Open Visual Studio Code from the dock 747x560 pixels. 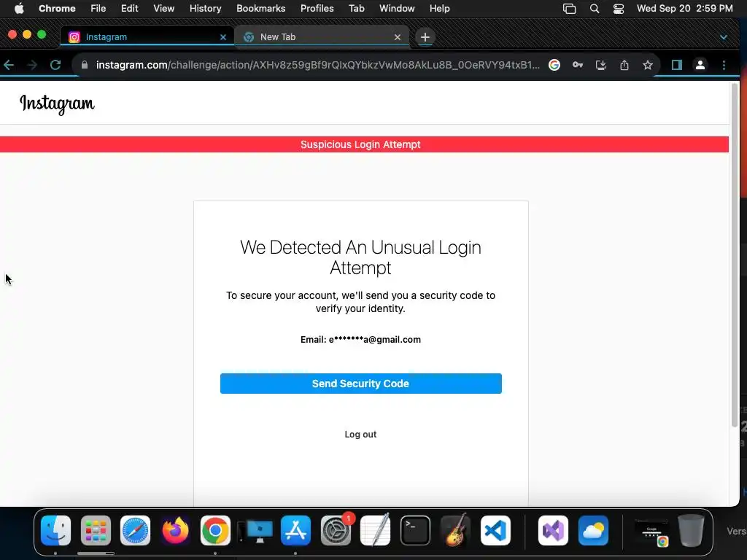[x=495, y=531]
